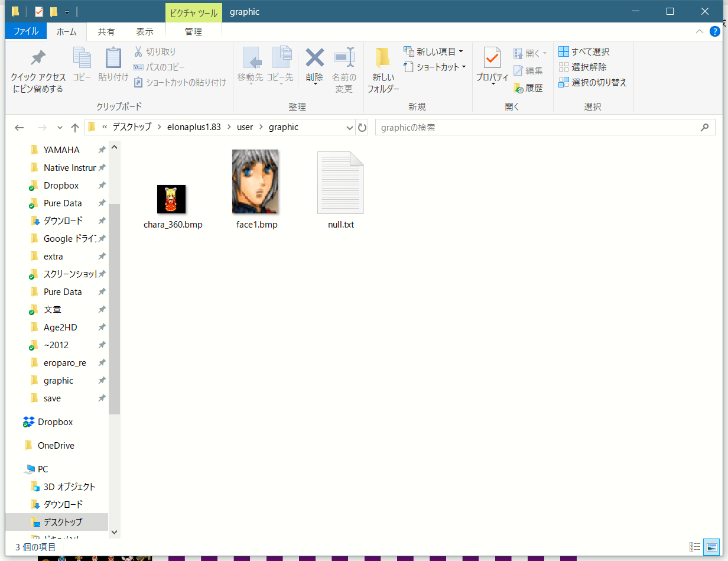The image size is (728, 561).
Task: Click the 編集 (Edit) command
Action: point(528,71)
